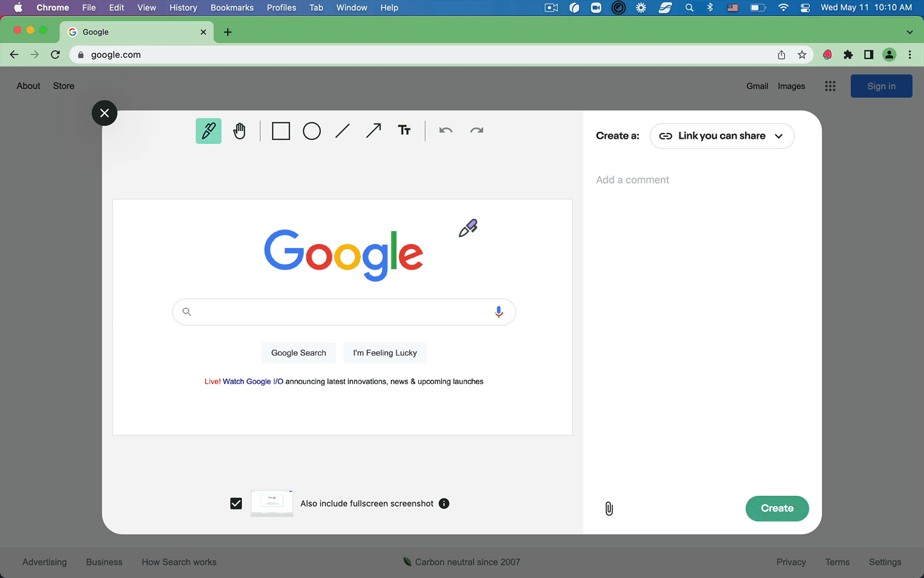Open Chrome's tab search chevron
Viewport: 924px width, 578px height.
[x=909, y=31]
